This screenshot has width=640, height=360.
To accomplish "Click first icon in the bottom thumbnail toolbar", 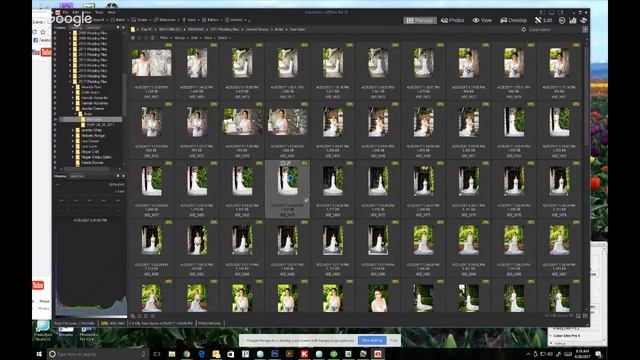I will click(133, 316).
